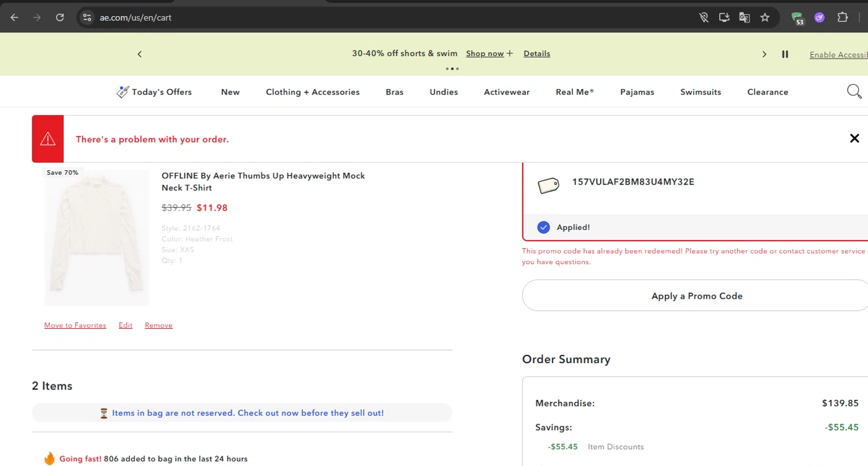Click the crossed-out eye tracking icon
868x466 pixels.
pyautogui.click(x=704, y=17)
